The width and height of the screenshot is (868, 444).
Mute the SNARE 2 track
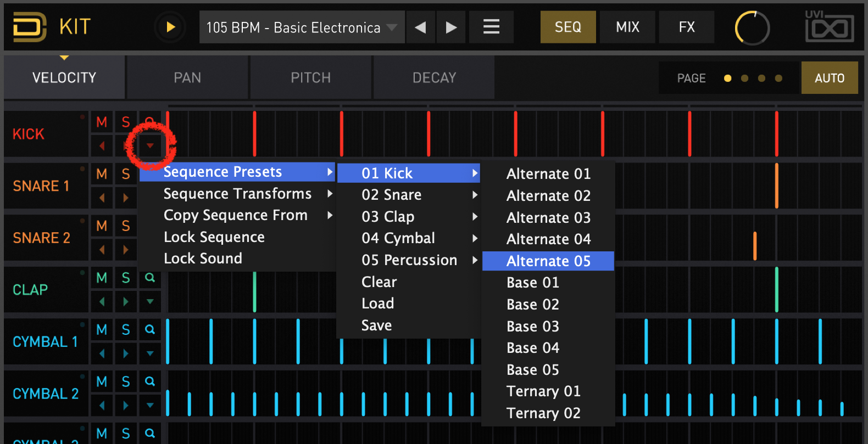pos(102,226)
